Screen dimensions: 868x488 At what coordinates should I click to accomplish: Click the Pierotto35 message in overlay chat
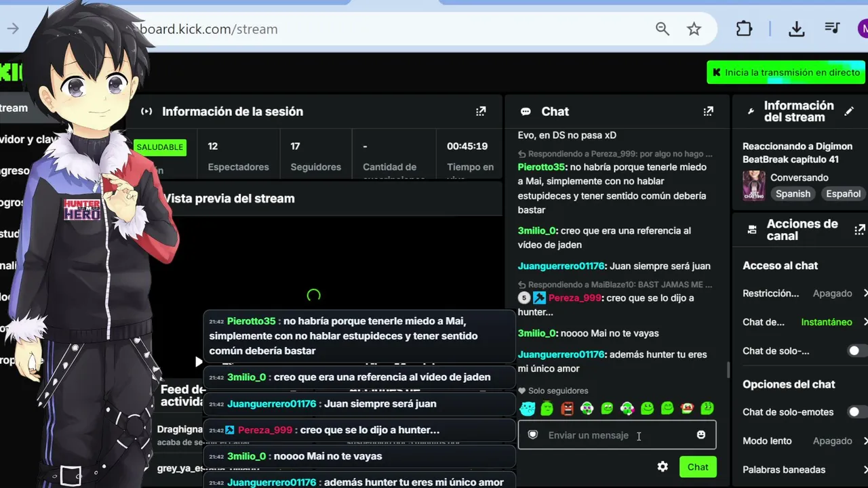pyautogui.click(x=359, y=335)
